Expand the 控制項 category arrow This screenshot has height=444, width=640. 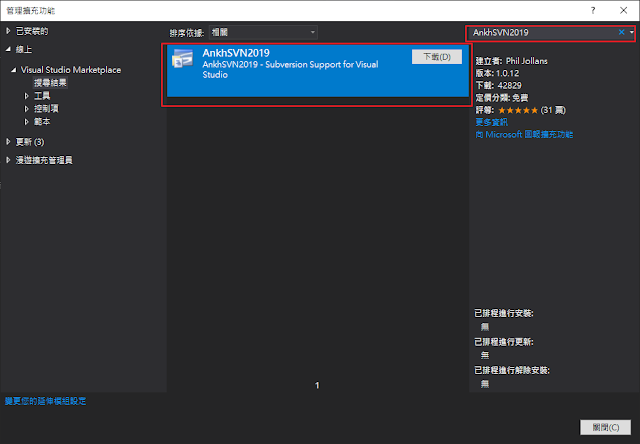pos(27,109)
